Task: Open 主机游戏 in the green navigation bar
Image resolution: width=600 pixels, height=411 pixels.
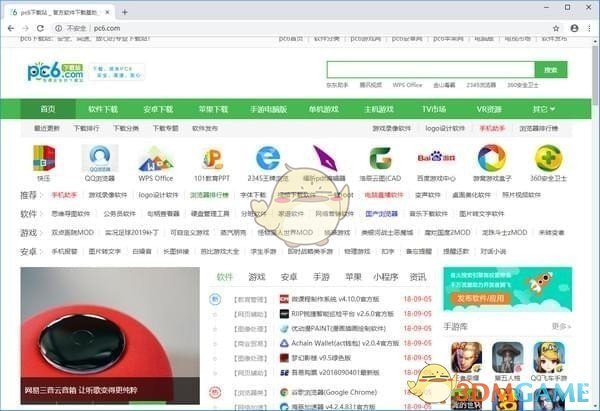Action: pyautogui.click(x=379, y=109)
